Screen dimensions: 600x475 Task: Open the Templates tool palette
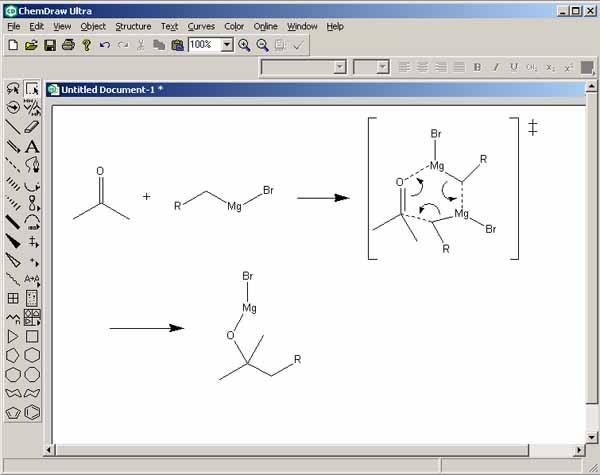tap(32, 317)
